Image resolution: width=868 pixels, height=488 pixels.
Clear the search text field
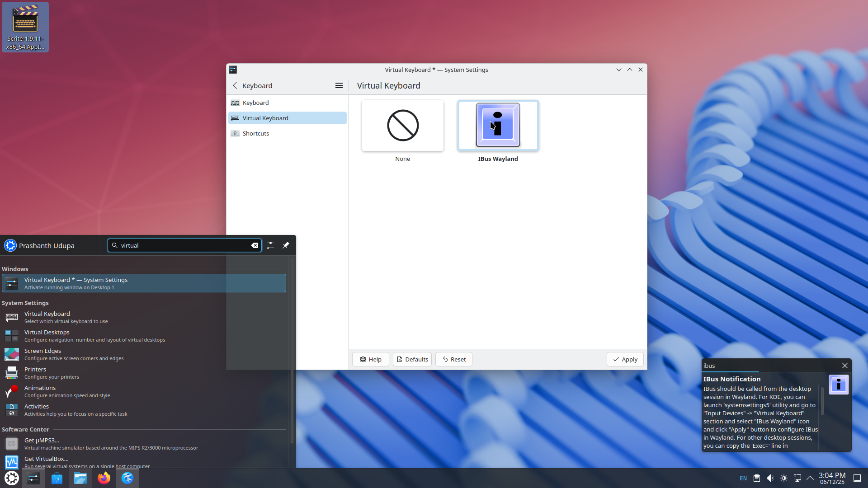[x=255, y=245]
